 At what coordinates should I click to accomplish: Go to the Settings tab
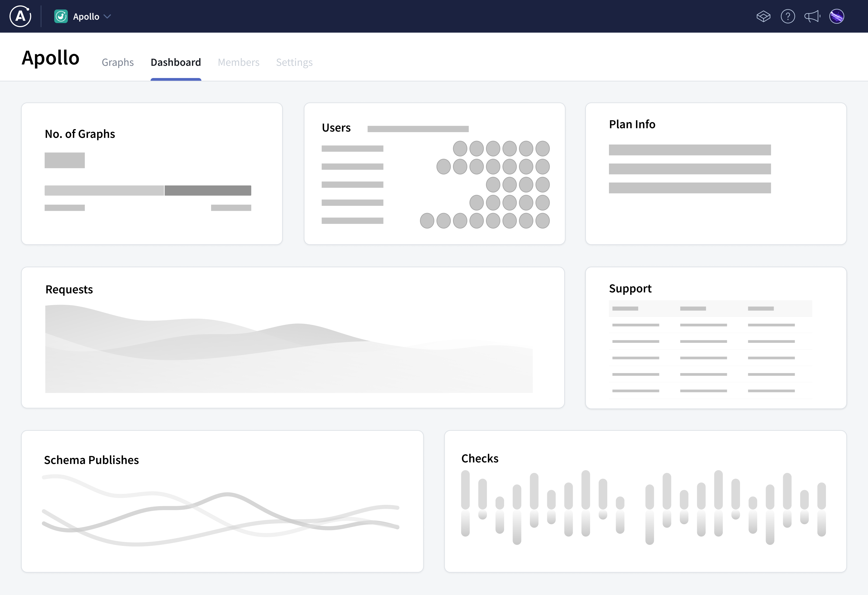pyautogui.click(x=294, y=62)
